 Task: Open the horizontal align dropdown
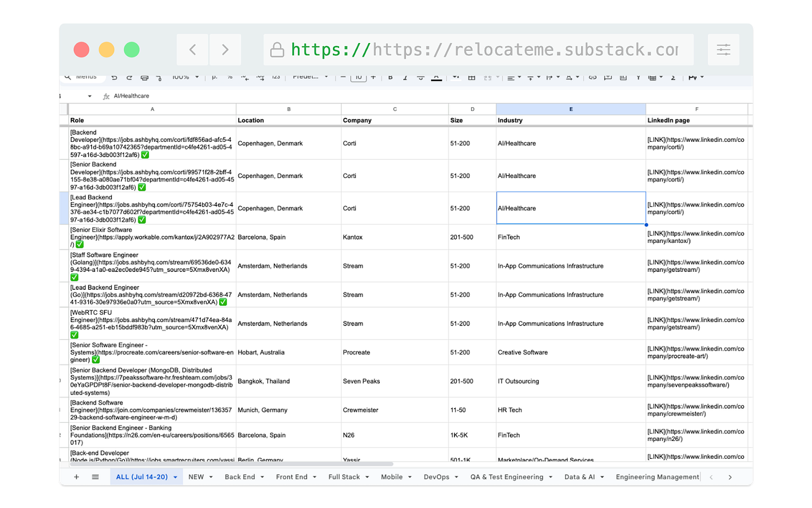click(x=514, y=78)
